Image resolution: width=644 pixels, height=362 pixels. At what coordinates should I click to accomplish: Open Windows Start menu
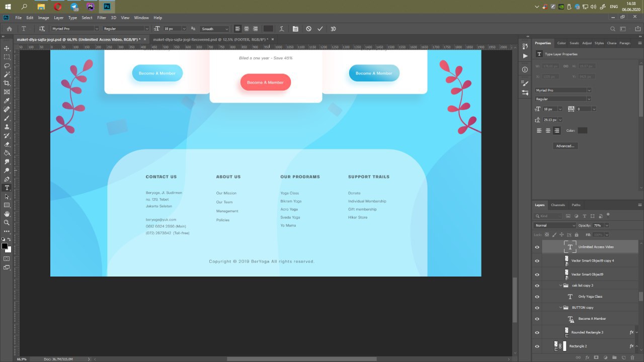(8, 7)
